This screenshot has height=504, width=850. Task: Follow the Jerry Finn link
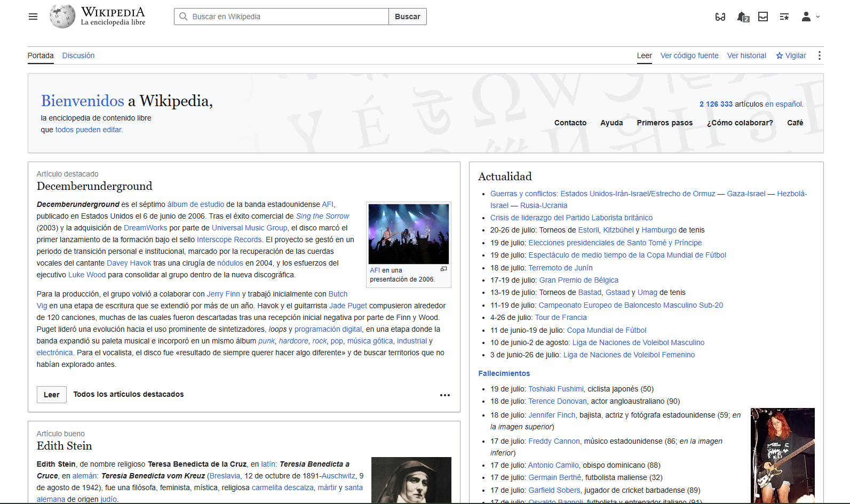[224, 294]
